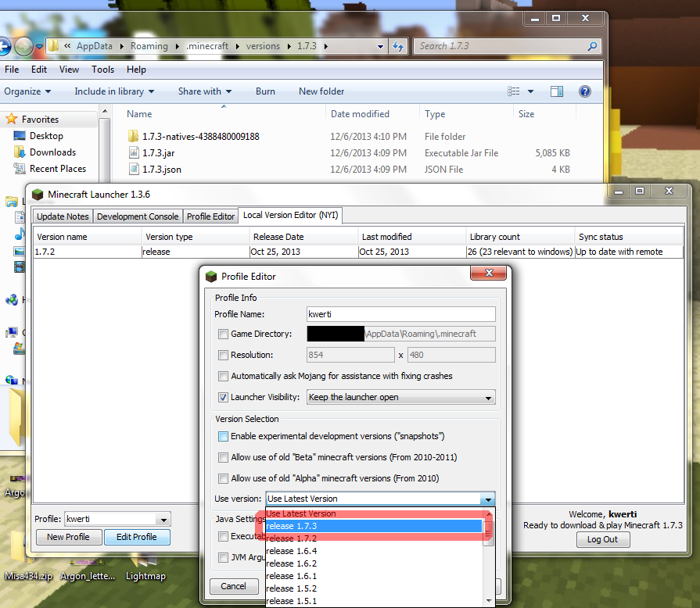Open the view options dropdown arrow
700x608 pixels.
tap(530, 91)
